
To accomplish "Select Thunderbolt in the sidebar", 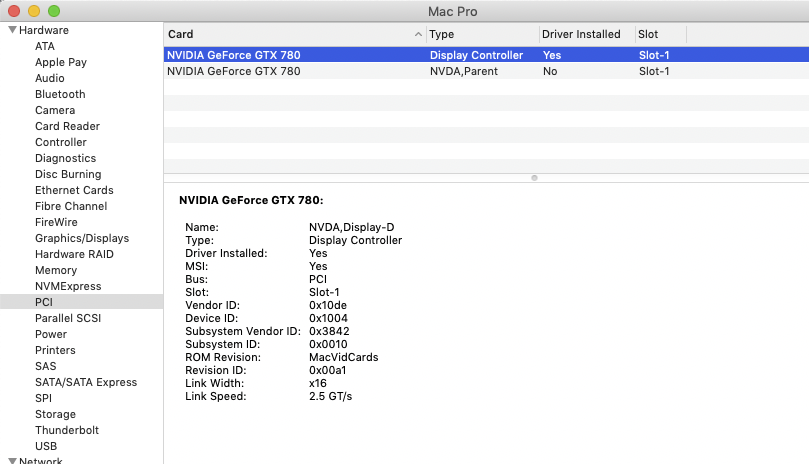I will [67, 430].
